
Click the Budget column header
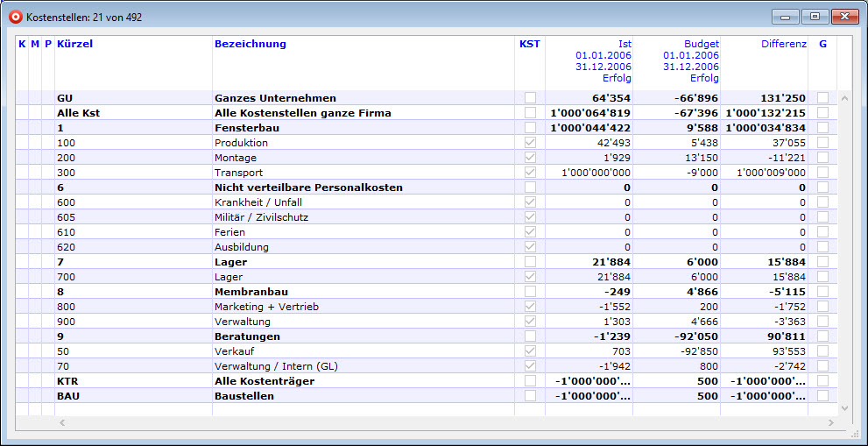[701, 44]
